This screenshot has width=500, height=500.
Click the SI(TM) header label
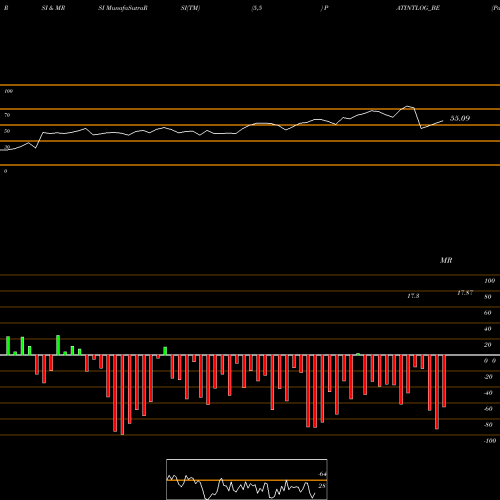click(x=190, y=8)
